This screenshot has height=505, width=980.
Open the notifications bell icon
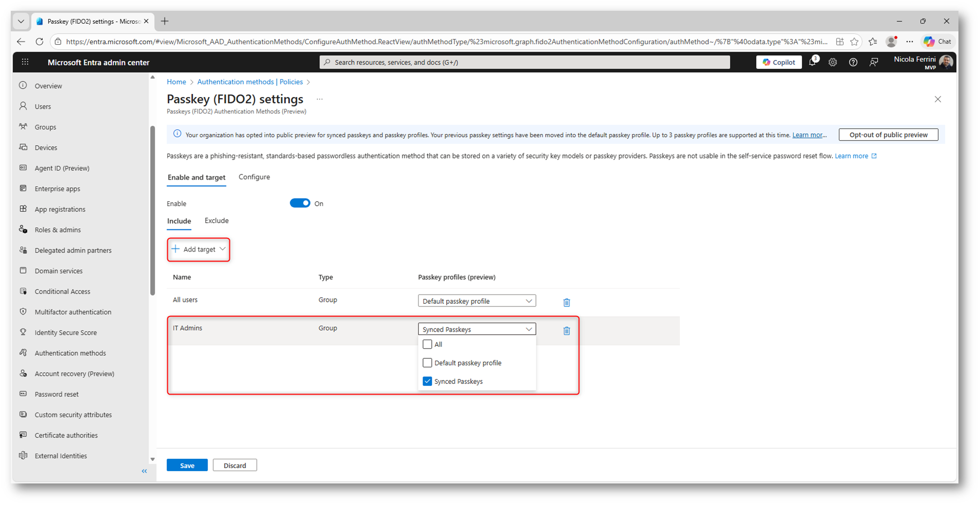[x=812, y=62]
